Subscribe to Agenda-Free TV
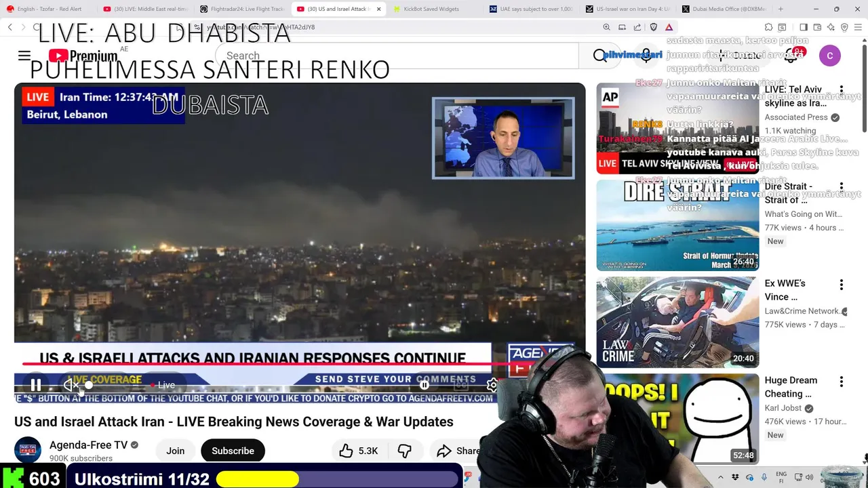This screenshot has width=868, height=488. (x=233, y=451)
